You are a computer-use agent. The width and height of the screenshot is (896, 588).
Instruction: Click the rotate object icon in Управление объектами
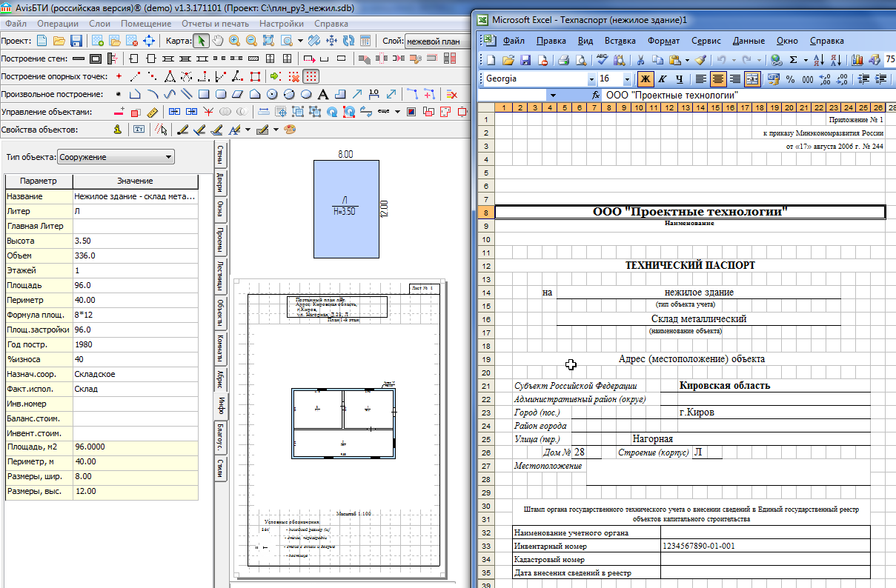click(x=332, y=112)
